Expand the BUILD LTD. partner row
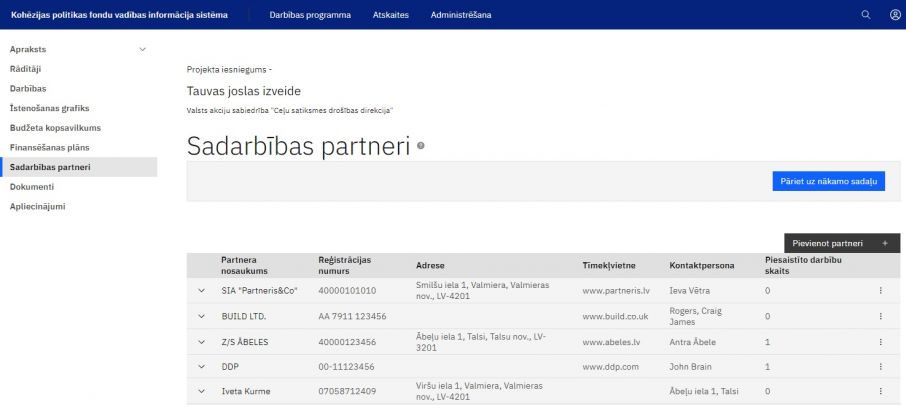The height and width of the screenshot is (412, 906). 201,316
